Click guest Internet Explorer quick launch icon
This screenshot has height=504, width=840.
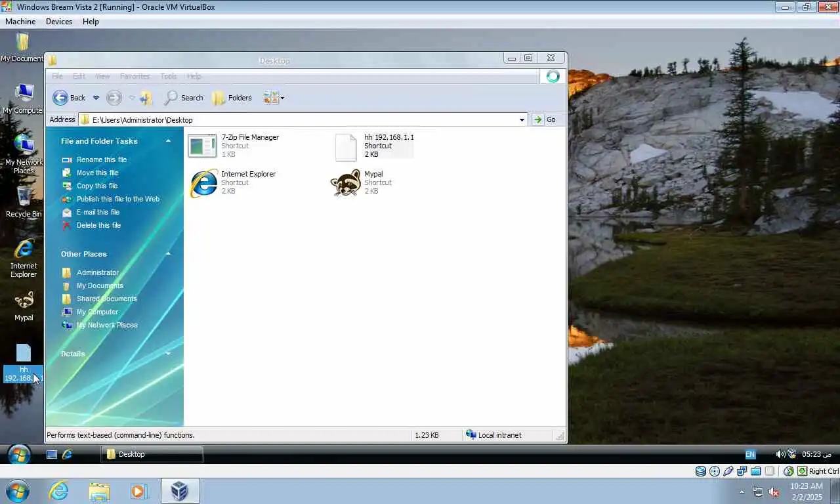[67, 454]
